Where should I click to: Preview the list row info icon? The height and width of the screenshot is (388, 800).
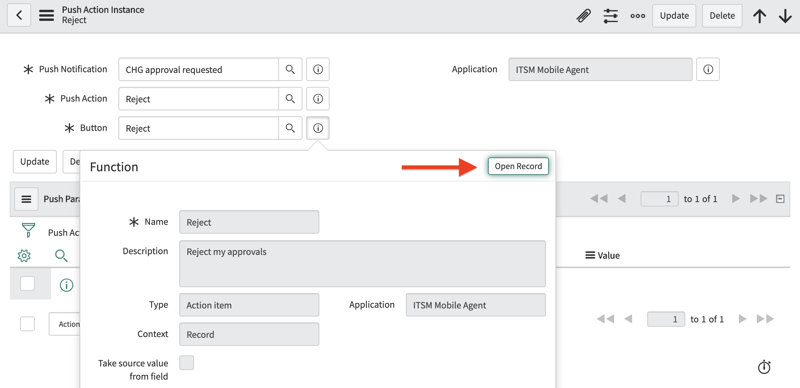pyautogui.click(x=66, y=285)
